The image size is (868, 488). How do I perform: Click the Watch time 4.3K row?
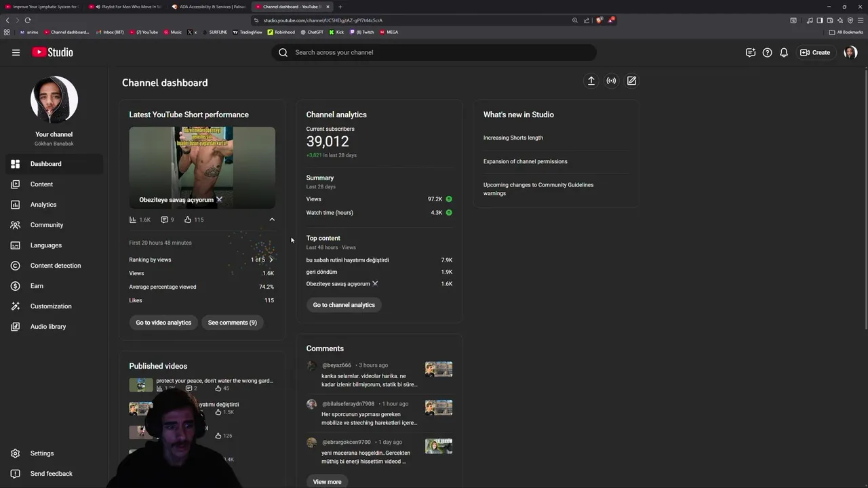(x=379, y=213)
